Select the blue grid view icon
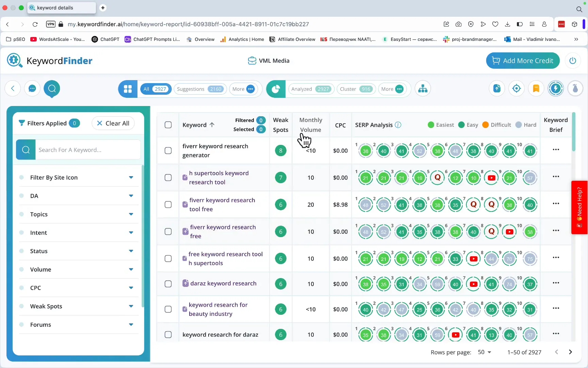The image size is (588, 368). 128,89
